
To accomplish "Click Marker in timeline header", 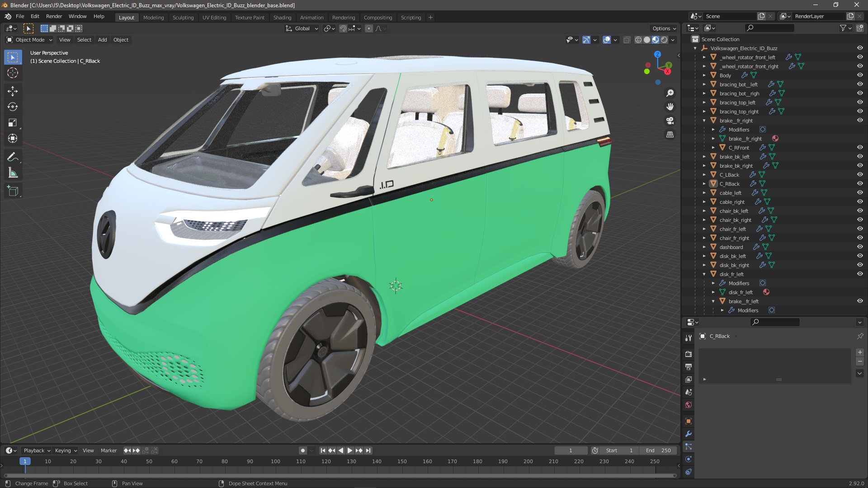I will 108,450.
